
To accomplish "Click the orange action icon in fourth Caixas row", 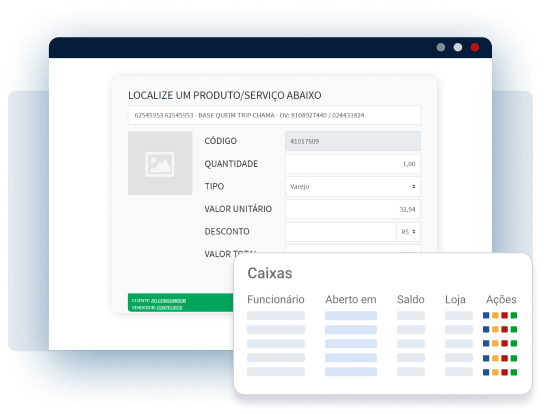I will [495, 358].
